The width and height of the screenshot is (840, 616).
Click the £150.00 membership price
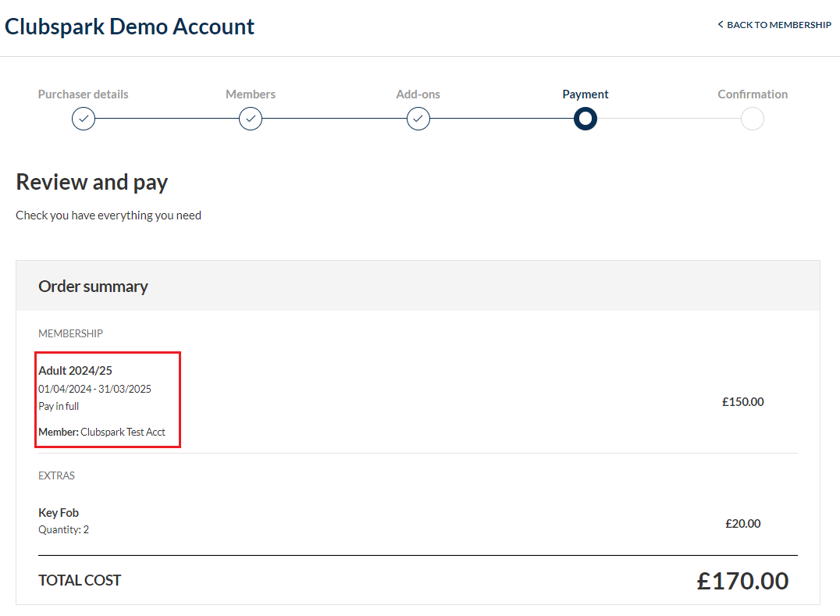click(x=743, y=402)
